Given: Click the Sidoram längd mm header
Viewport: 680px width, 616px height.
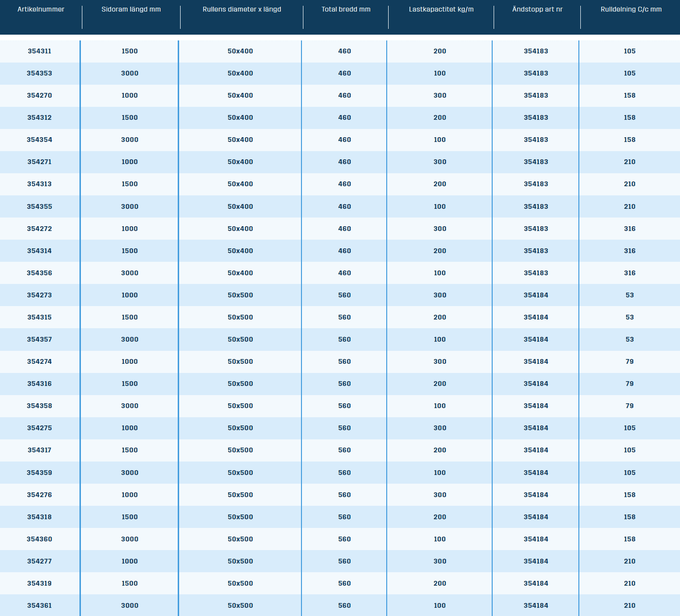Looking at the screenshot, I should 131,9.
